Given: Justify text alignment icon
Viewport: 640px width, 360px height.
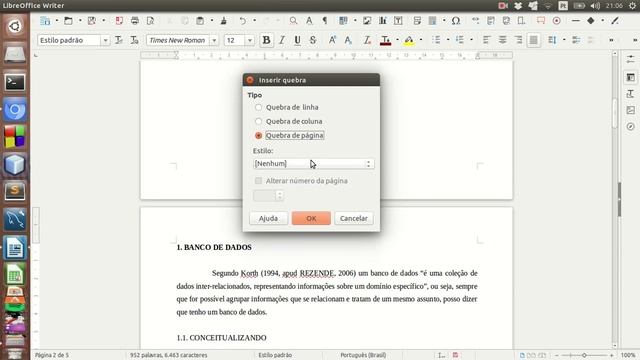Looking at the screenshot, I should click(533, 40).
